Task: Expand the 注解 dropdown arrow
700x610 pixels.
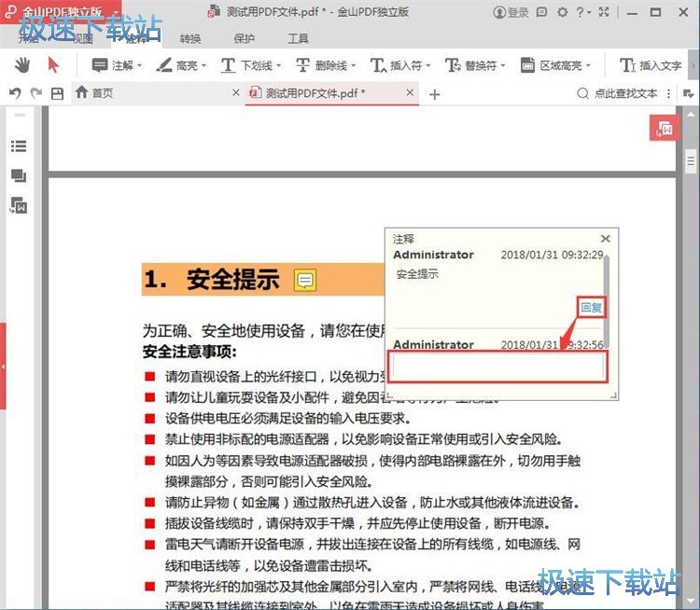Action: (140, 66)
